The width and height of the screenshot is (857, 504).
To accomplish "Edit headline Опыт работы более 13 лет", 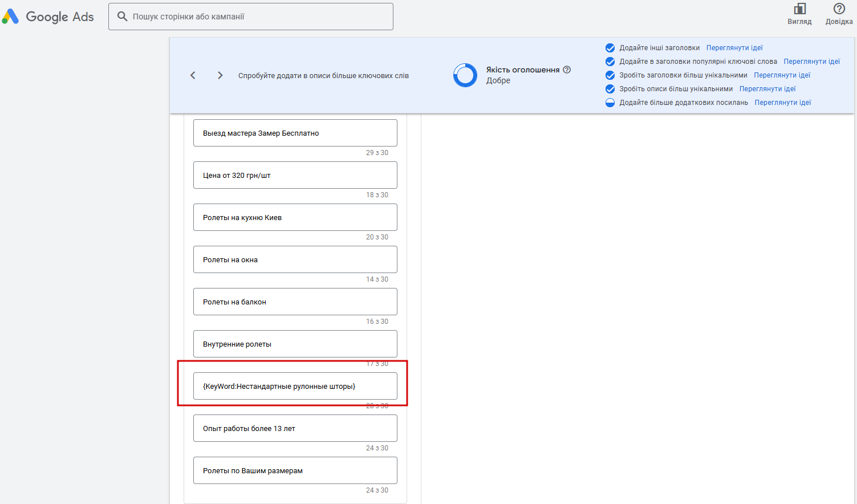I will 295,428.
